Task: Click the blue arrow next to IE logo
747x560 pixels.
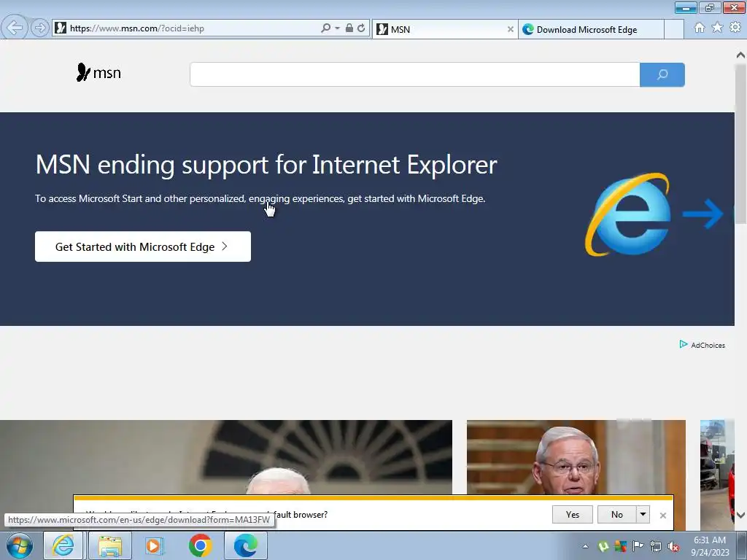Action: tap(703, 214)
